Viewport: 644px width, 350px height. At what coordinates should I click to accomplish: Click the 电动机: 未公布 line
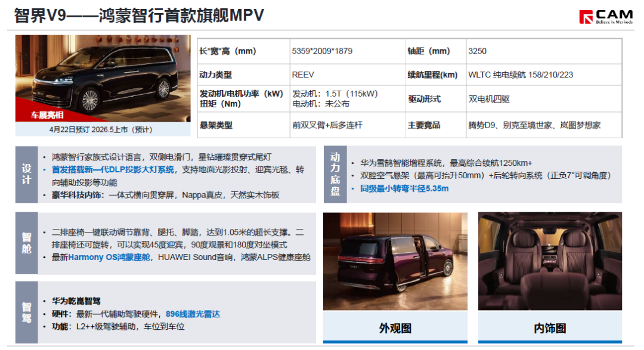click(x=321, y=104)
